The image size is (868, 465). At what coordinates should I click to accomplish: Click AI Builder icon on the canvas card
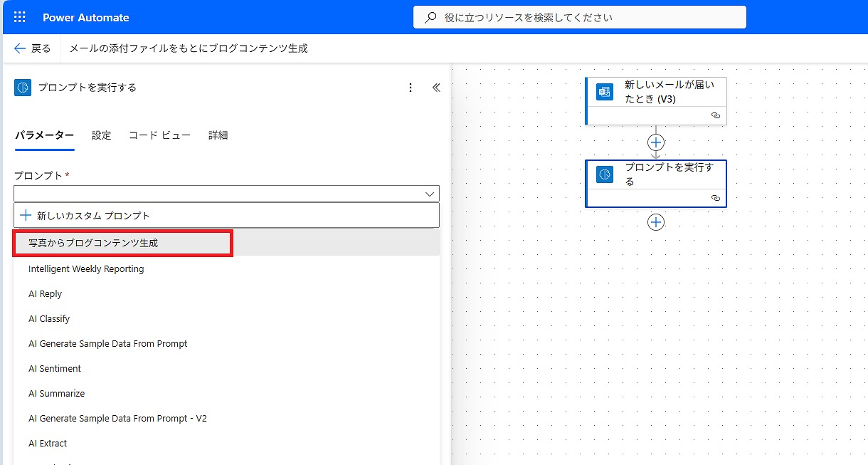605,174
